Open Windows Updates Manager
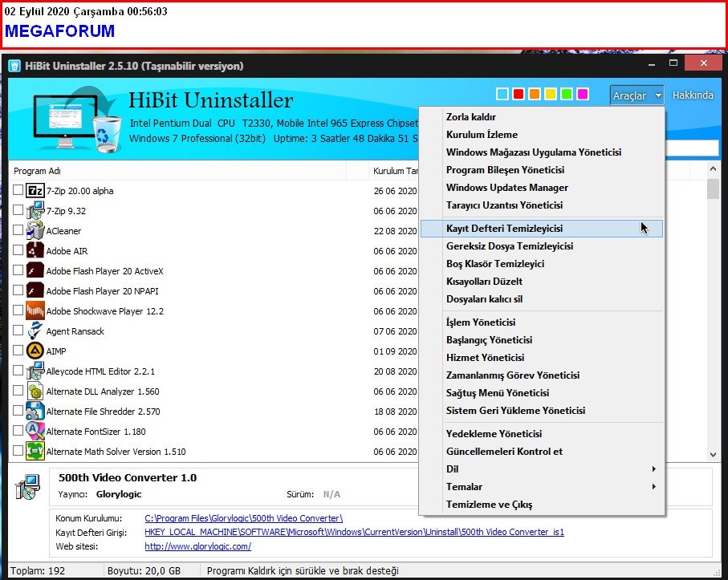Image resolution: width=728 pixels, height=580 pixels. tap(542, 188)
